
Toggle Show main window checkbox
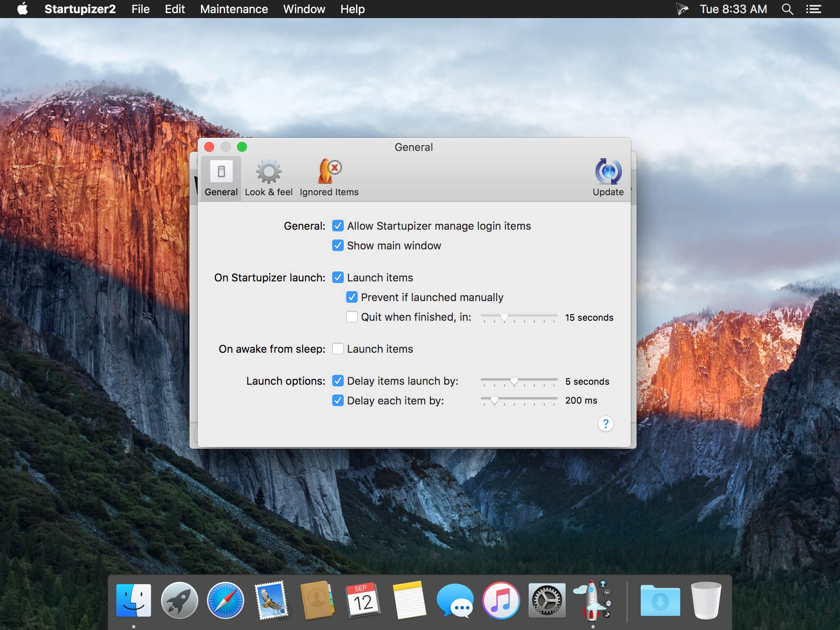click(x=338, y=245)
